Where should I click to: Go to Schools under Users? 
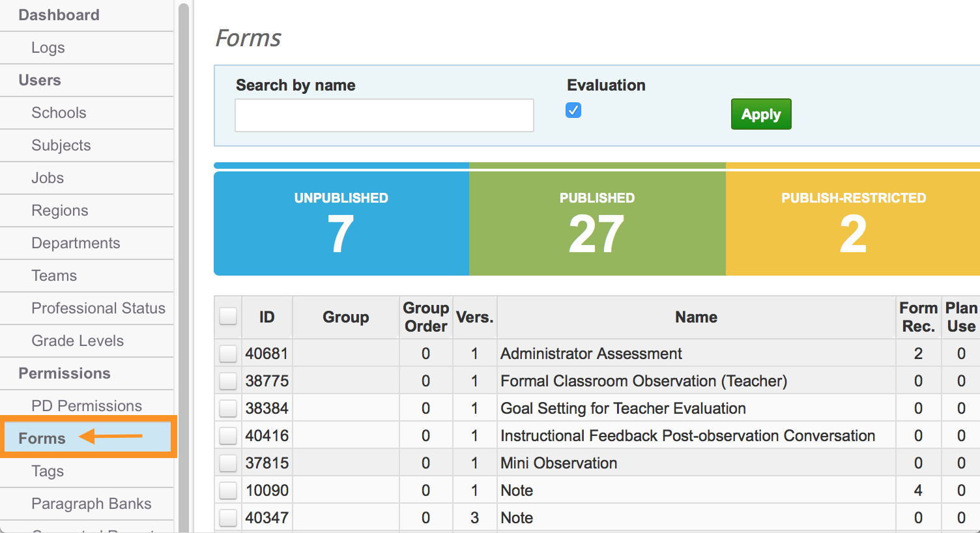pyautogui.click(x=59, y=113)
